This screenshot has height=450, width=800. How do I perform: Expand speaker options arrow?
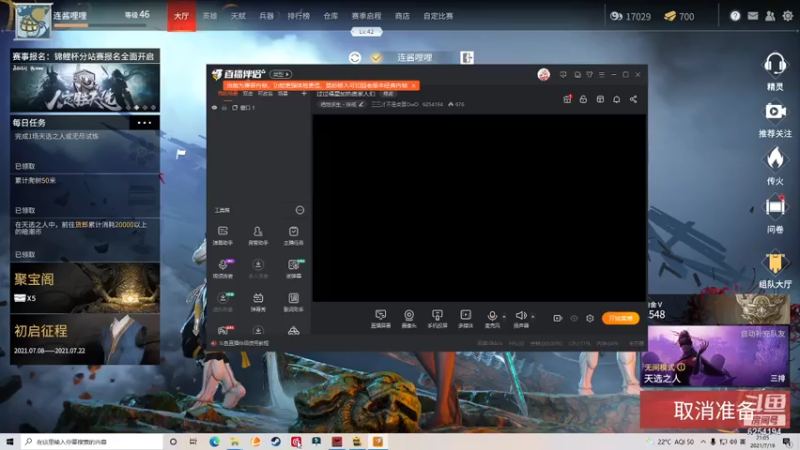(x=533, y=317)
